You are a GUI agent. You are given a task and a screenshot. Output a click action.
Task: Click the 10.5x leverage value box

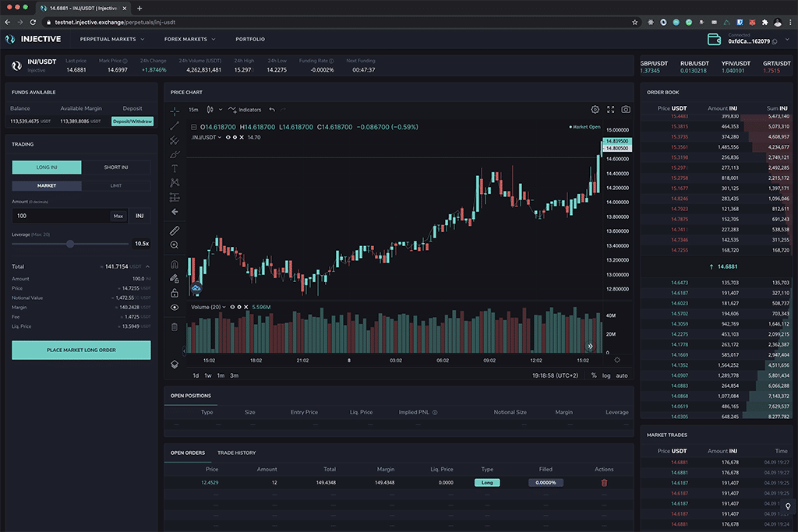point(142,244)
